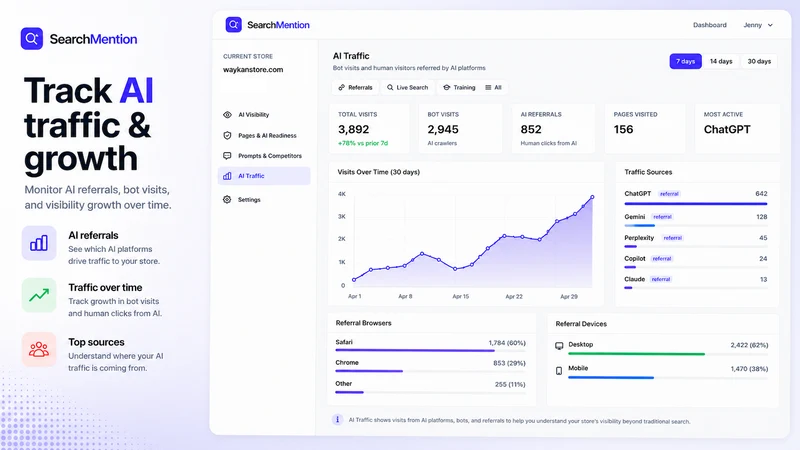Image resolution: width=800 pixels, height=450 pixels.
Task: Click the referral tag next to Perplexity
Action: tap(672, 238)
